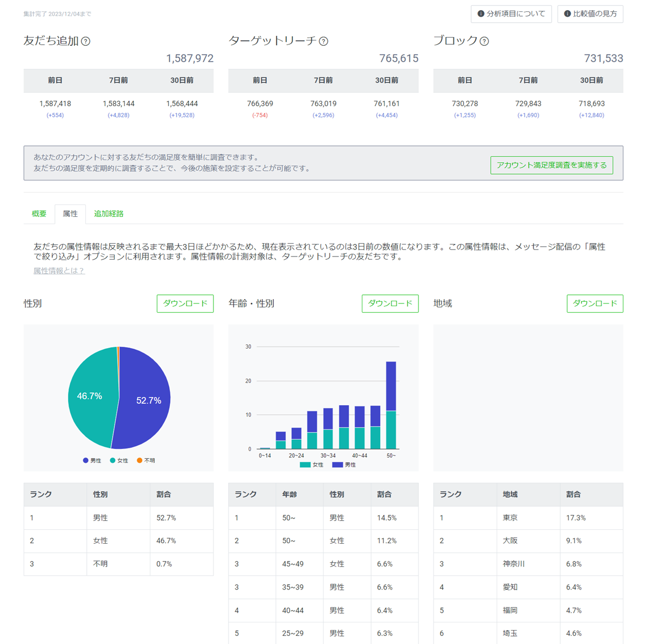Start the アカウント満足度調査を実施する survey
647x644 pixels.
coord(551,165)
